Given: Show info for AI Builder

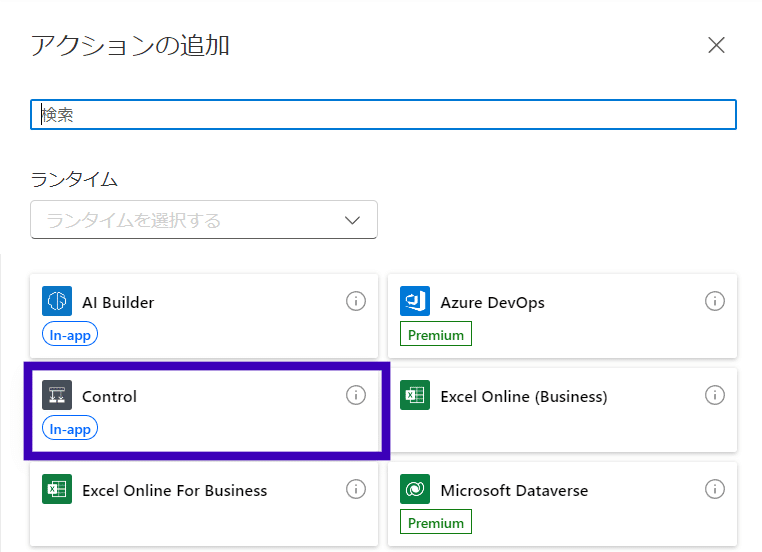Looking at the screenshot, I should pos(356,301).
